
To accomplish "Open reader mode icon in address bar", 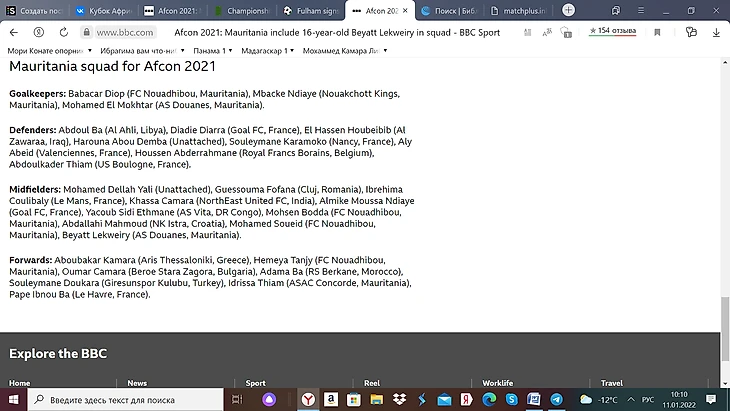I will (x=527, y=32).
